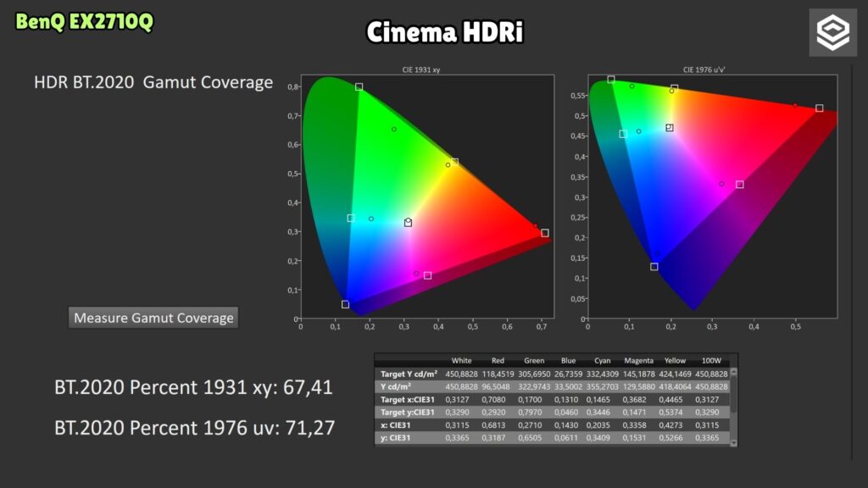Click the Green measured x cell 0,2710

coord(530,425)
